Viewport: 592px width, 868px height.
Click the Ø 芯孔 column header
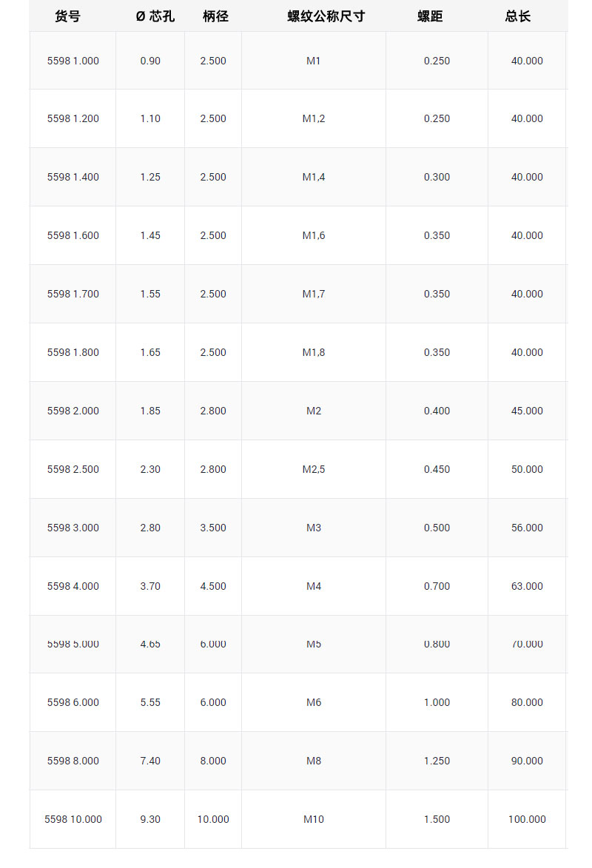155,16
